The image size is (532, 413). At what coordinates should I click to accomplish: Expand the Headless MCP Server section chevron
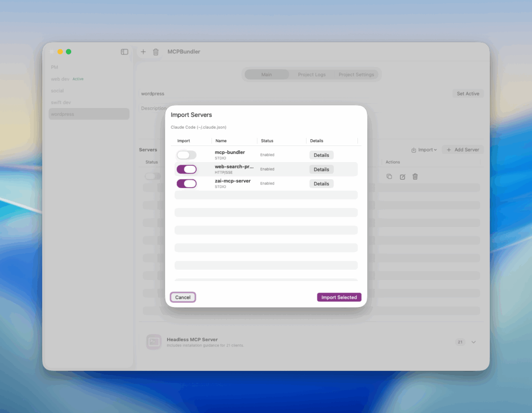point(473,342)
